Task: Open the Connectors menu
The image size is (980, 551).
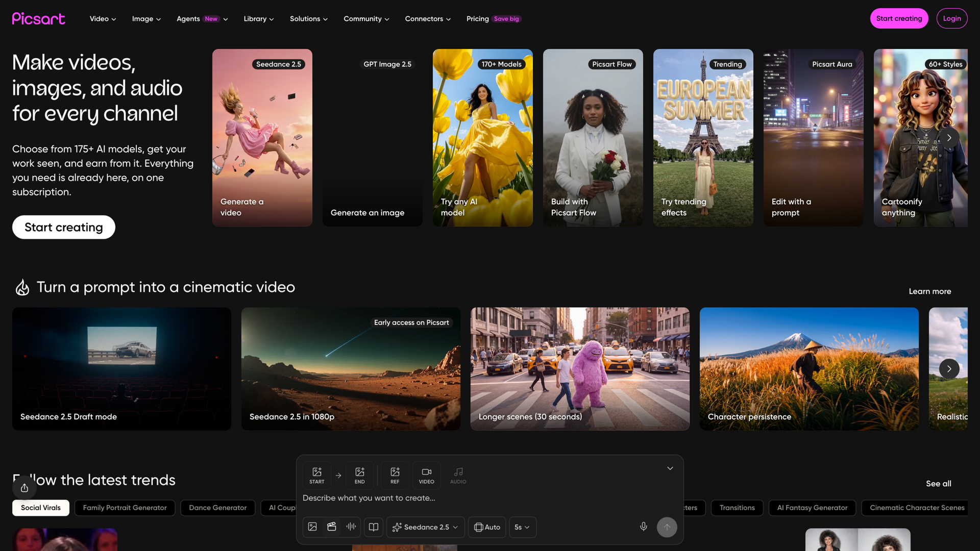Action: 428,19
